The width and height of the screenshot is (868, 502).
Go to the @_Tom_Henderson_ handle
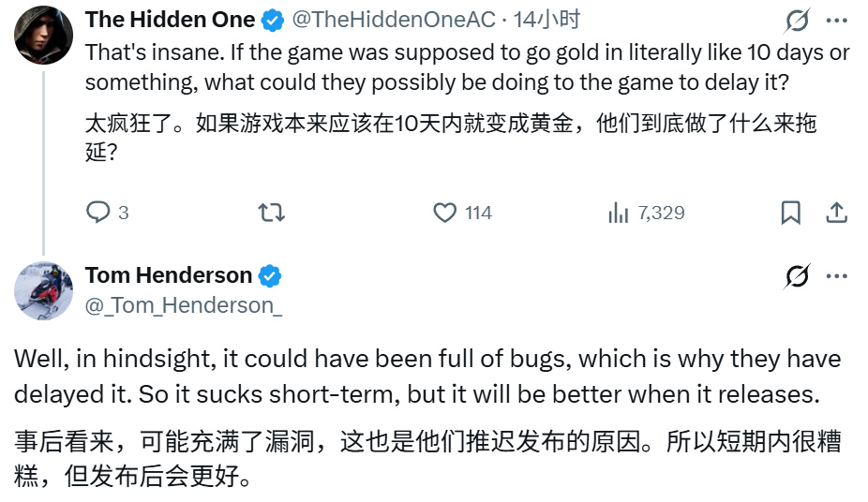pyautogui.click(x=184, y=304)
